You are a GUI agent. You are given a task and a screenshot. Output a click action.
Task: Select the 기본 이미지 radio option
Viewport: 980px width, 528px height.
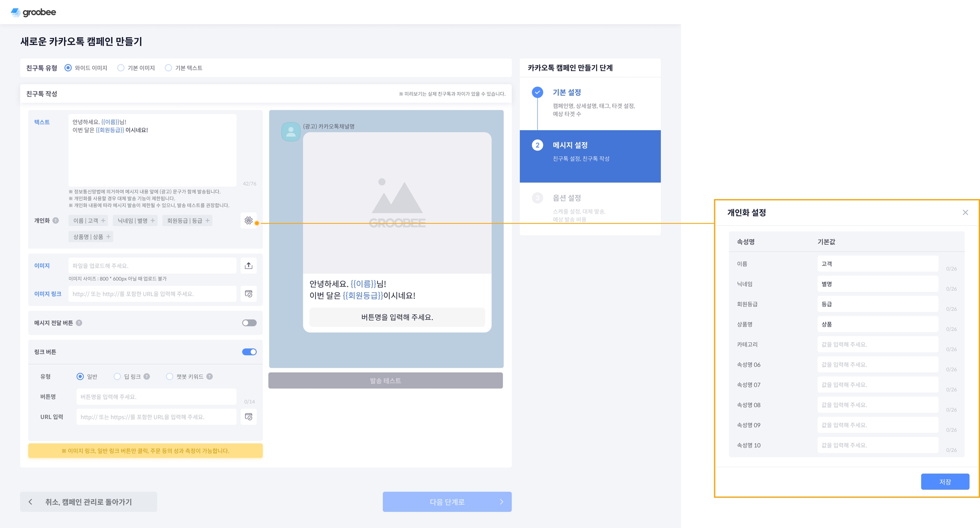coord(121,68)
